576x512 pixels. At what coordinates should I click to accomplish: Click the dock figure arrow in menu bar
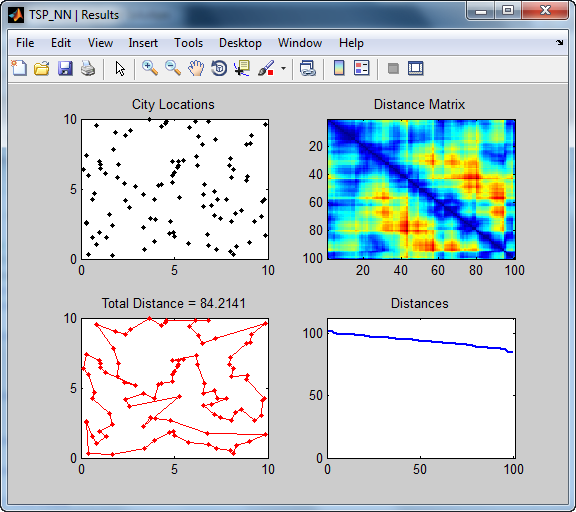coord(559,43)
